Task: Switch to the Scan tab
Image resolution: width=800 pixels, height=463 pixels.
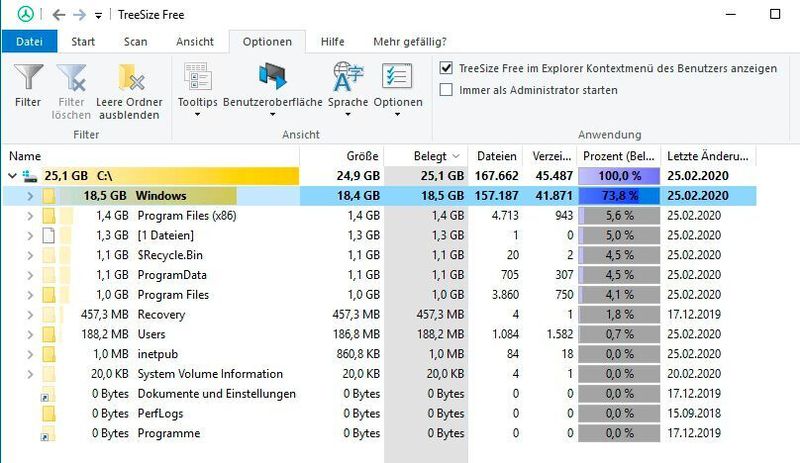Action: tap(136, 41)
